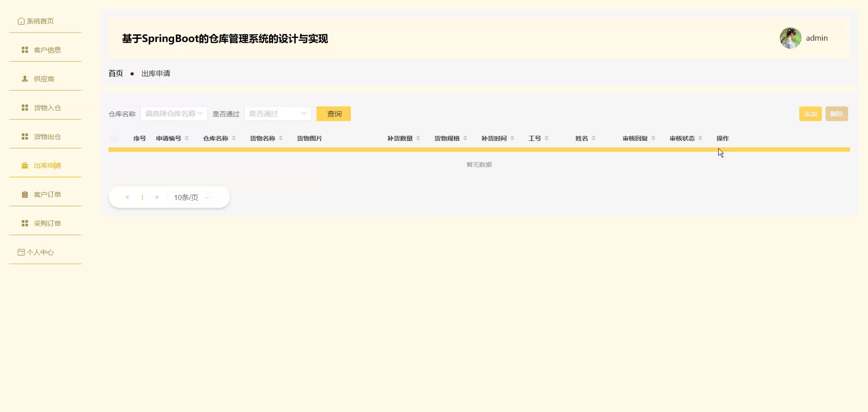Open the 是否通过 filter dropdown
Viewport: 868px width, 412px height.
tap(278, 114)
